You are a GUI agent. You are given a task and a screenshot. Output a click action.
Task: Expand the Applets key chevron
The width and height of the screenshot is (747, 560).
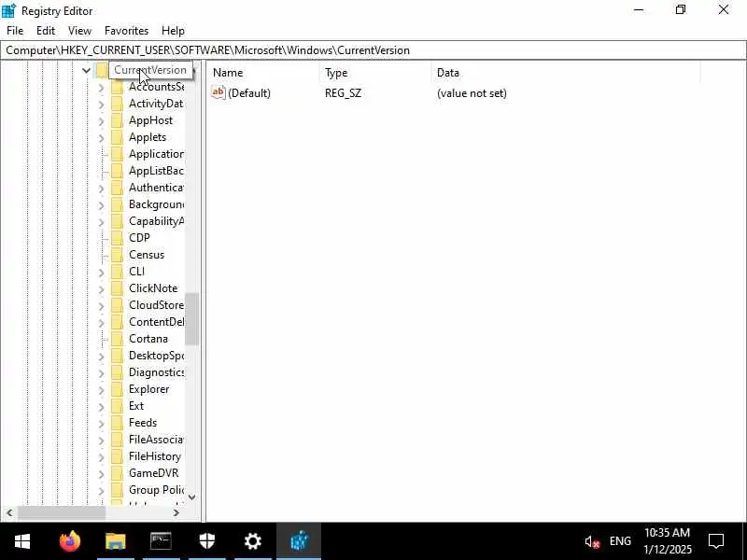point(101,138)
